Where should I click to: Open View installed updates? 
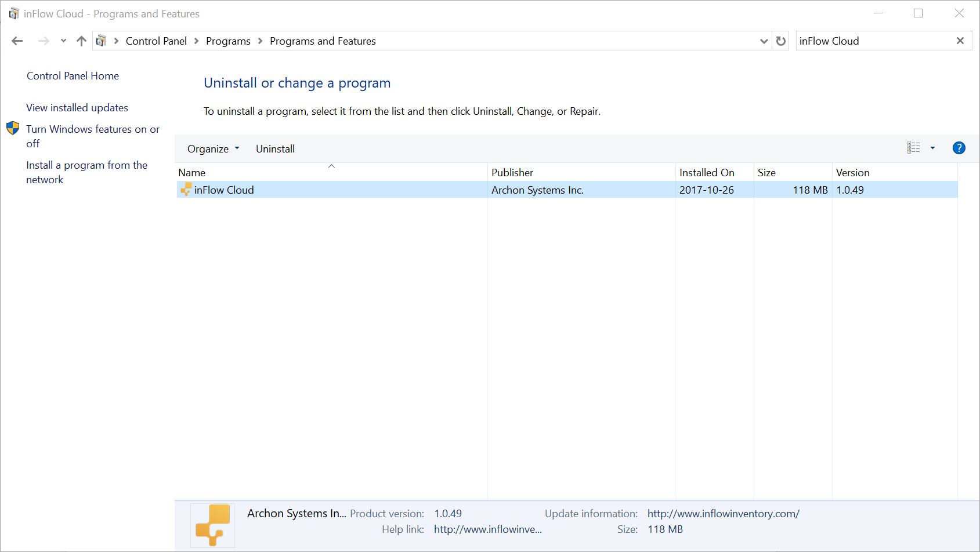77,108
